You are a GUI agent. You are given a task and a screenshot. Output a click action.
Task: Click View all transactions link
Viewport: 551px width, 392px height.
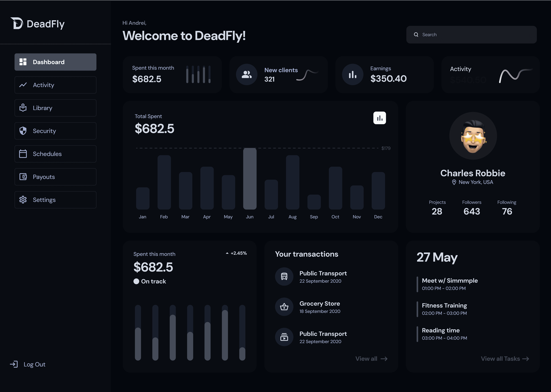(371, 359)
